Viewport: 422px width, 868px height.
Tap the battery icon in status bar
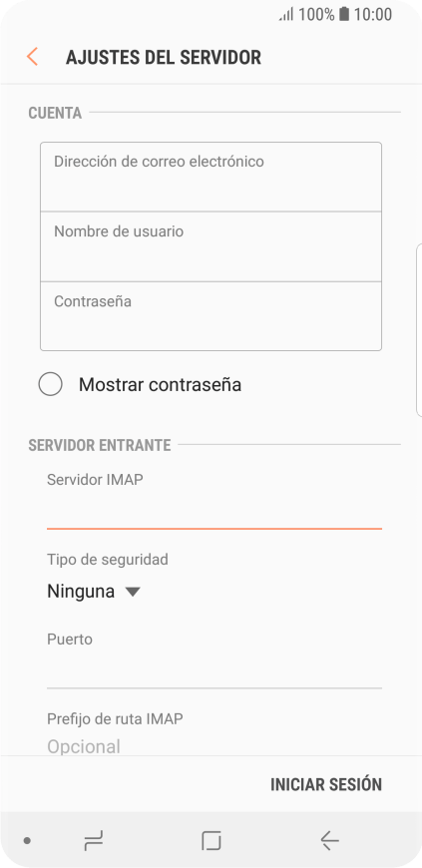[344, 14]
